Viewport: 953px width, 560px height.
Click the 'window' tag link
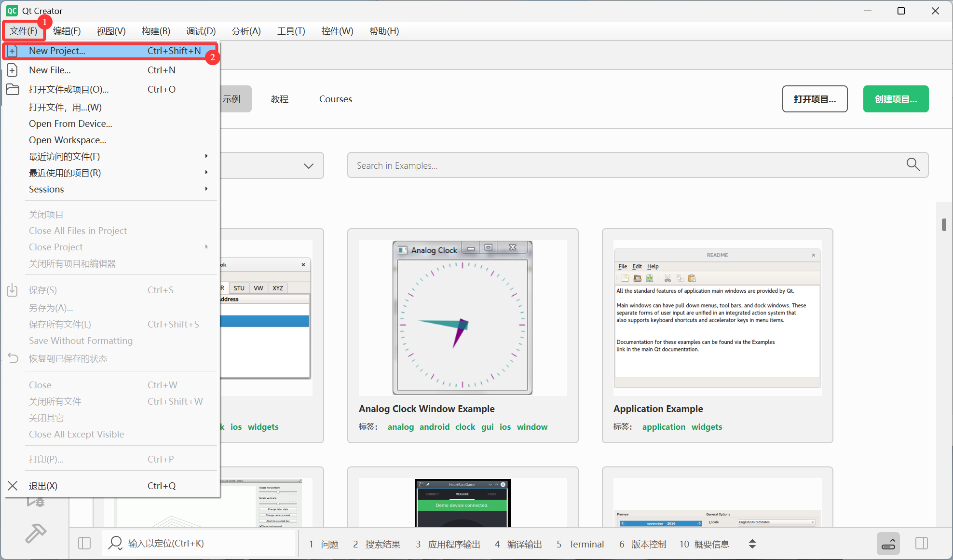coord(532,427)
